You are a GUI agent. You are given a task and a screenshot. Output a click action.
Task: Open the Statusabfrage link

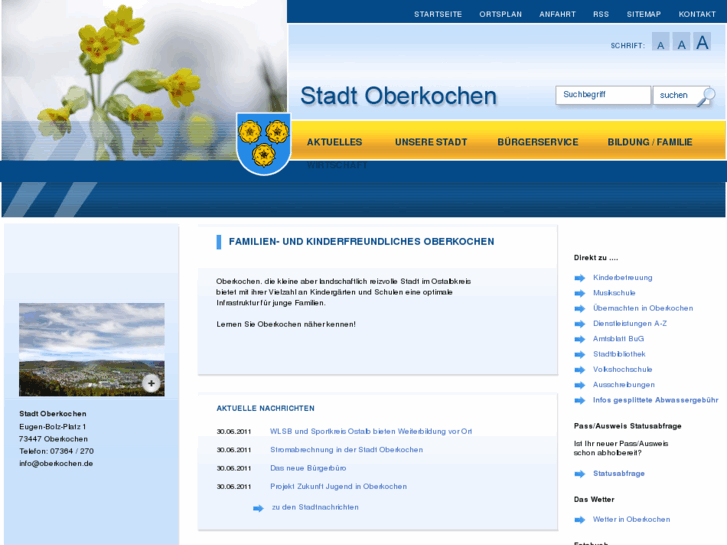pyautogui.click(x=619, y=473)
